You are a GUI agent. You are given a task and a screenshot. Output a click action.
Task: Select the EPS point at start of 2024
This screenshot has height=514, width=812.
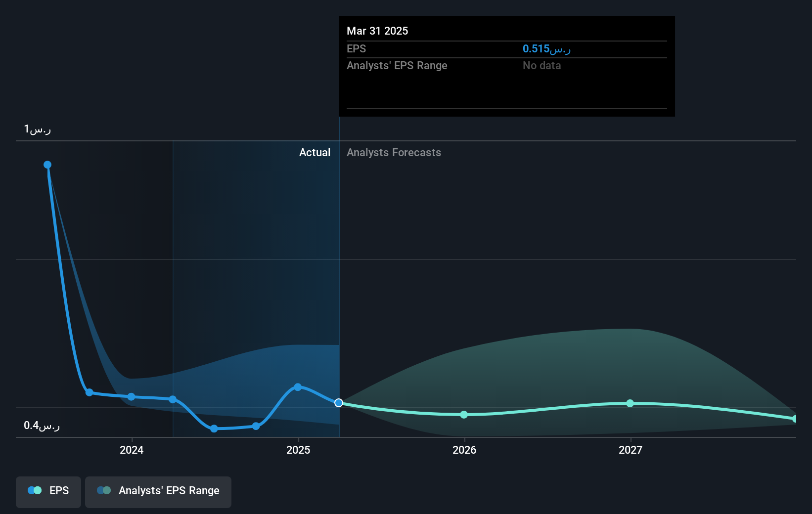(131, 397)
